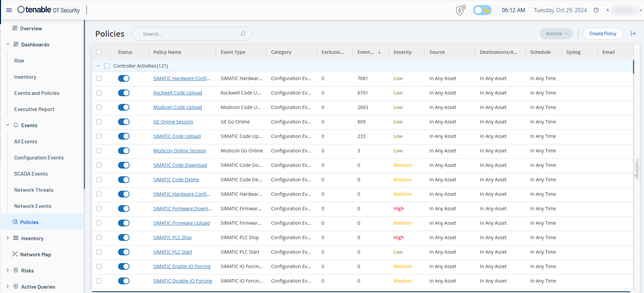Screen dimensions: 644x293
Task: Click the vertical scrollbar of policies table
Action: pos(633,67)
